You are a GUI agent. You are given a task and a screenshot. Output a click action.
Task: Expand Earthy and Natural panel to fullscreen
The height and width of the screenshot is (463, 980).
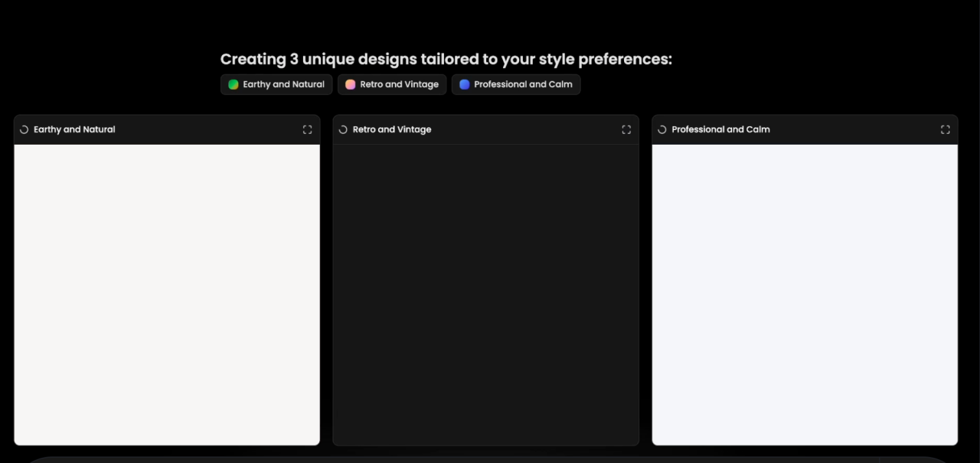pos(307,129)
